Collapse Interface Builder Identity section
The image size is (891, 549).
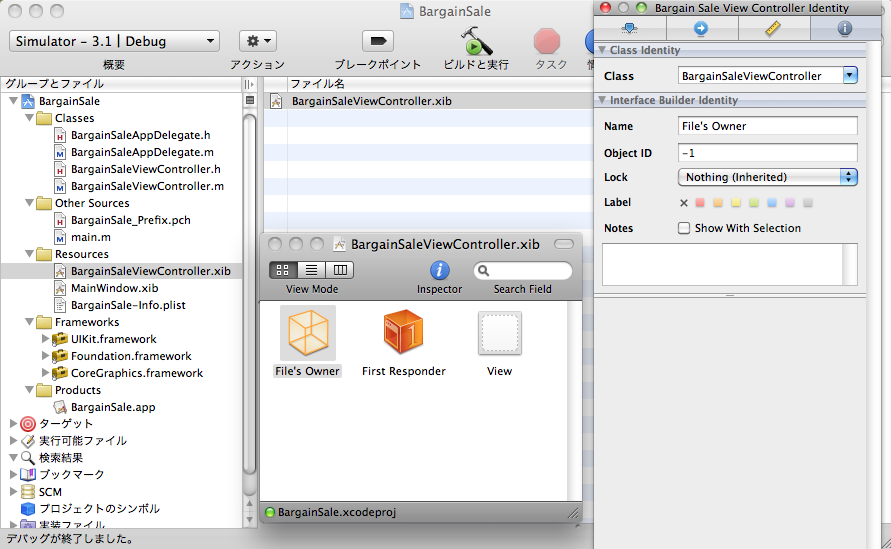(602, 100)
